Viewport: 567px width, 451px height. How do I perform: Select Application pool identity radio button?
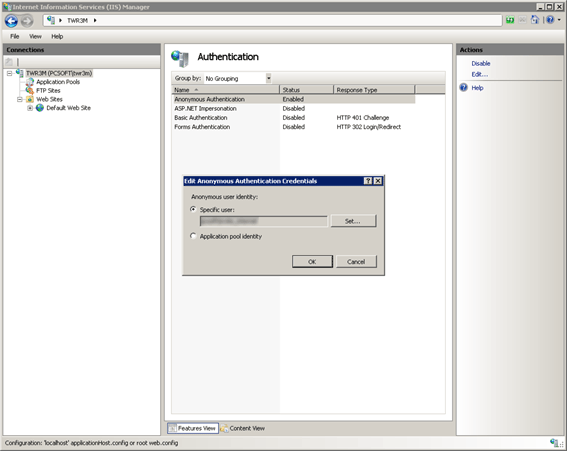(193, 236)
